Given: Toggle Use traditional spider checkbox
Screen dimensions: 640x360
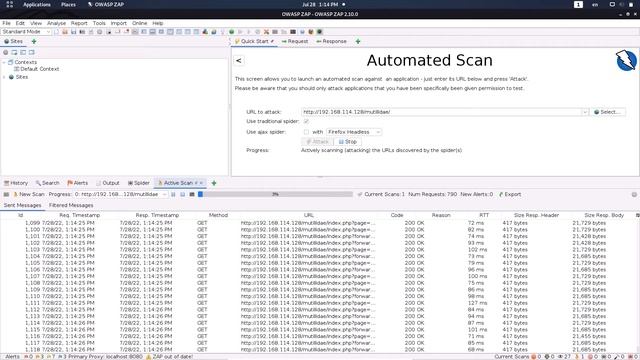Looking at the screenshot, I should tap(306, 121).
